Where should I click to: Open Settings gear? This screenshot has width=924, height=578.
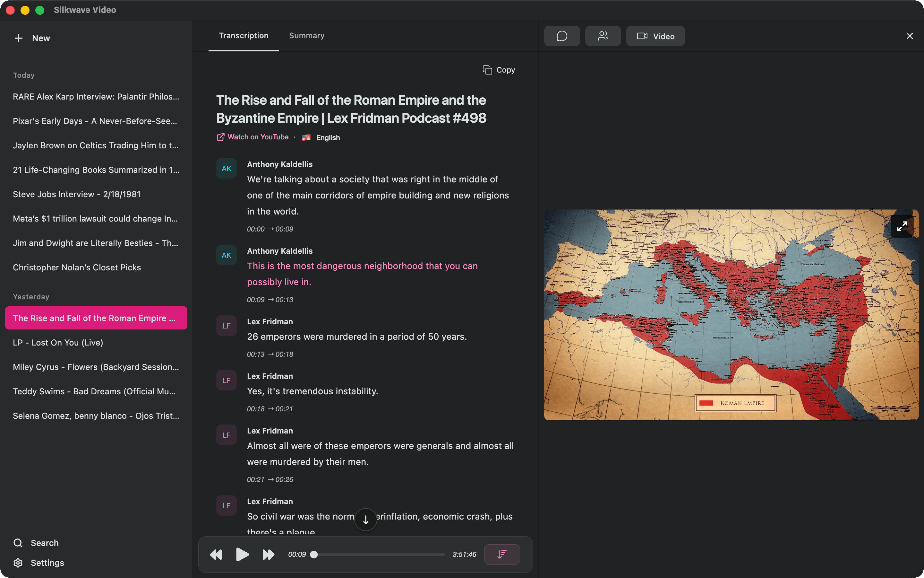pyautogui.click(x=18, y=563)
